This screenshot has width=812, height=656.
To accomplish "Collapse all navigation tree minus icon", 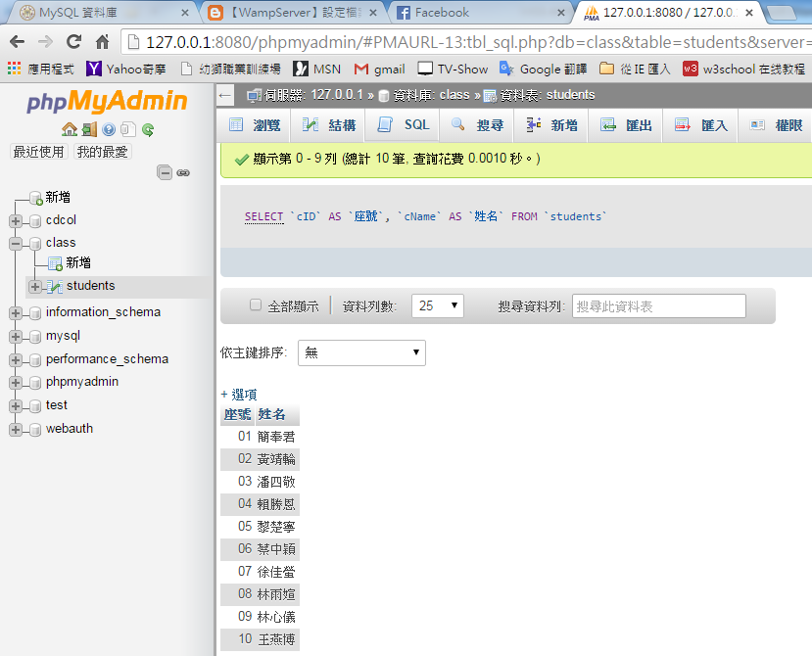I will pos(165,172).
